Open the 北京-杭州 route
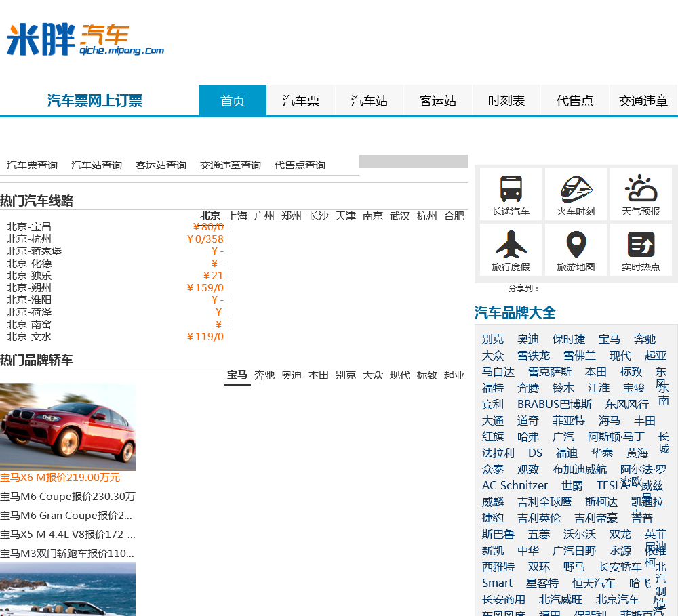 pyautogui.click(x=29, y=239)
